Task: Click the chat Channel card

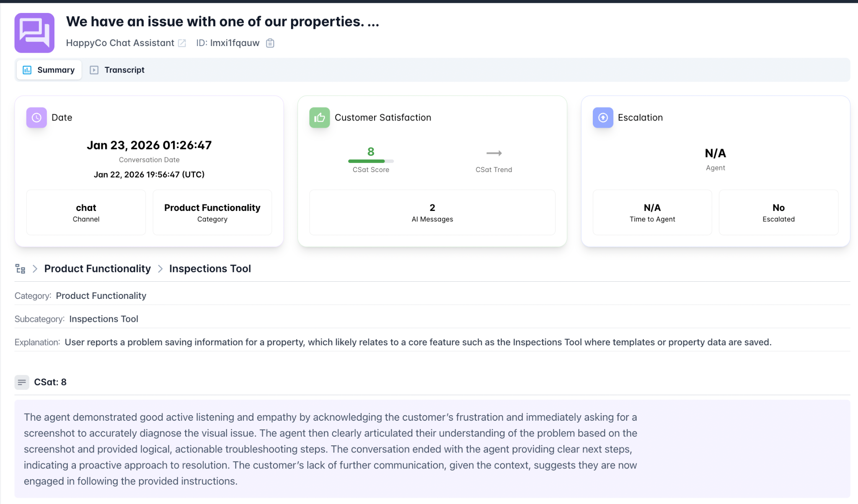Action: point(86,213)
